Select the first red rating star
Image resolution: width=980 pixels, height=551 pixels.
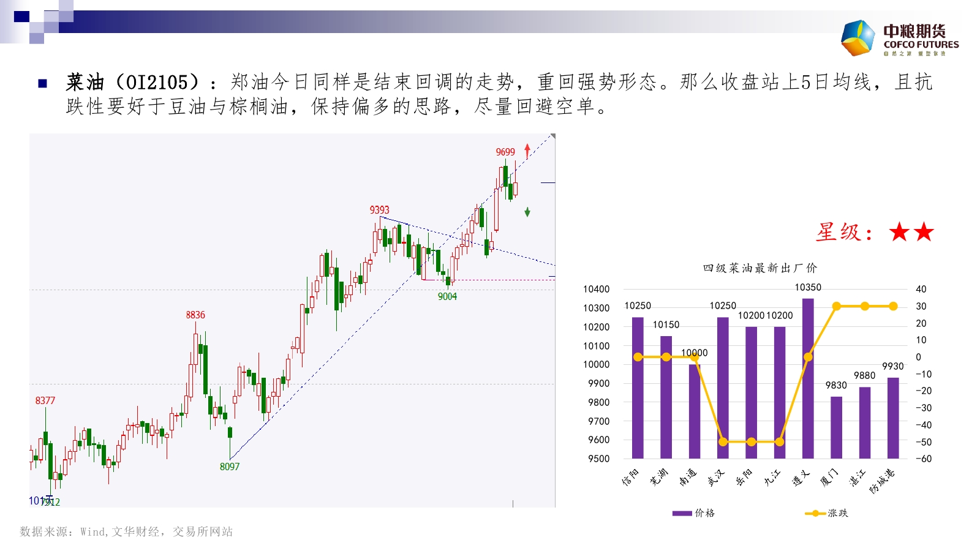[900, 232]
